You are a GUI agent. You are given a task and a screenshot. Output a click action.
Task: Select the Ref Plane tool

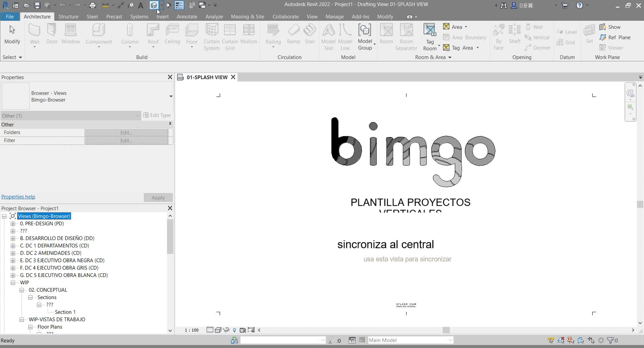[x=615, y=37]
